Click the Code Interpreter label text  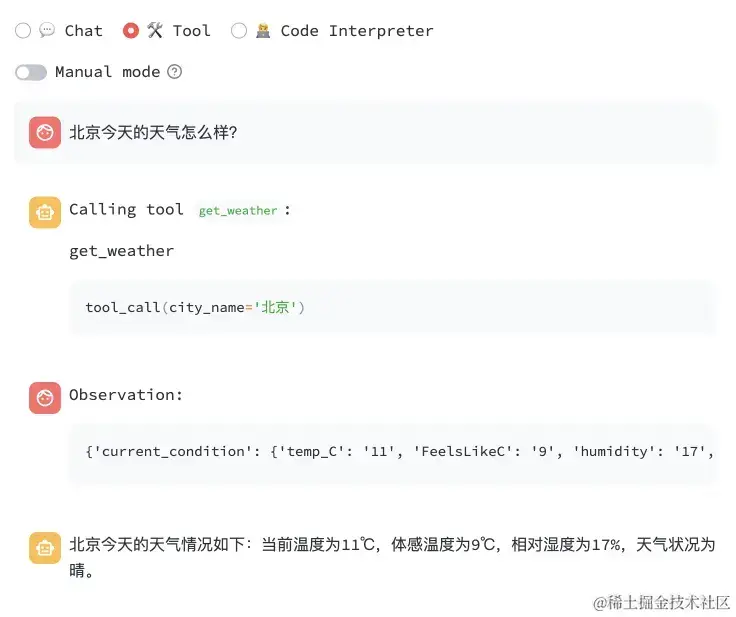tap(357, 31)
